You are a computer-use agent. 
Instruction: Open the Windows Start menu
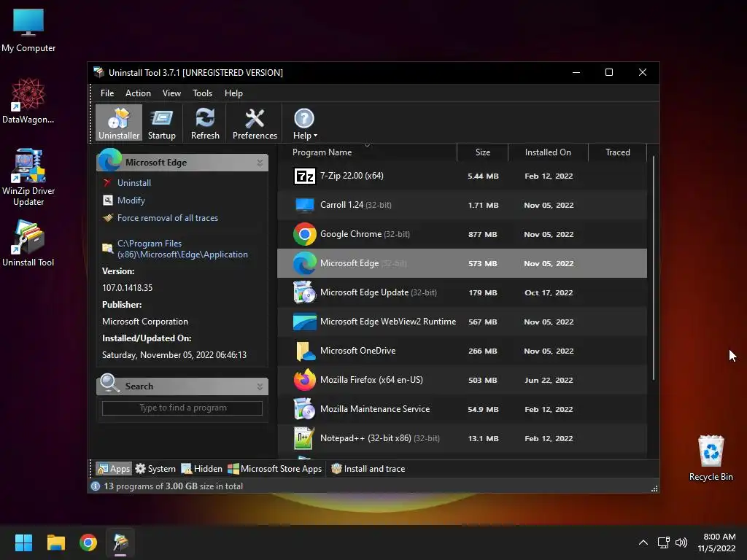point(23,542)
